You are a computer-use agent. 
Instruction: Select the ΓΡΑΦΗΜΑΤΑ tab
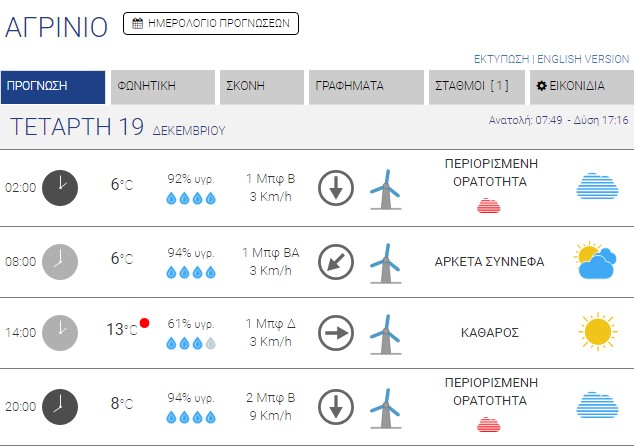click(366, 86)
